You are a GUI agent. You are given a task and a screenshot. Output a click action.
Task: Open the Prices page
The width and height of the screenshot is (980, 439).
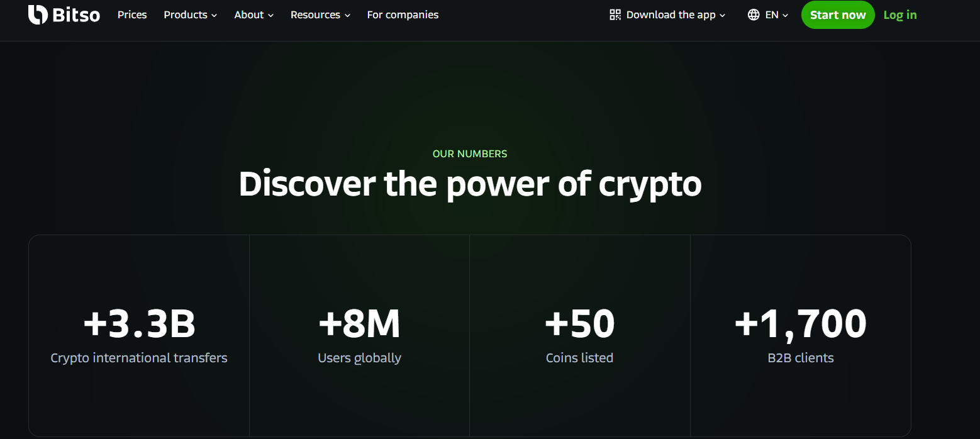click(132, 14)
